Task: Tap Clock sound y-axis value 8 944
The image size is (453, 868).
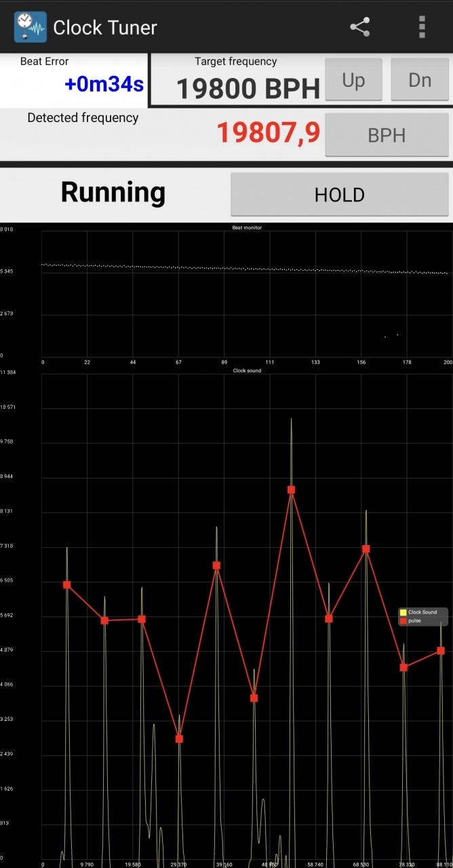Action: tap(7, 477)
